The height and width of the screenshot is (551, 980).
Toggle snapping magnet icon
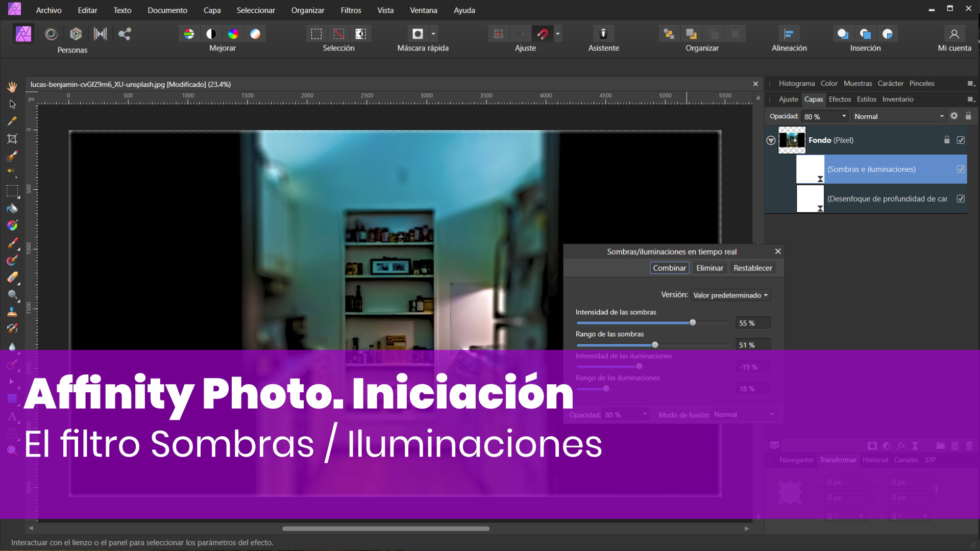pos(543,34)
